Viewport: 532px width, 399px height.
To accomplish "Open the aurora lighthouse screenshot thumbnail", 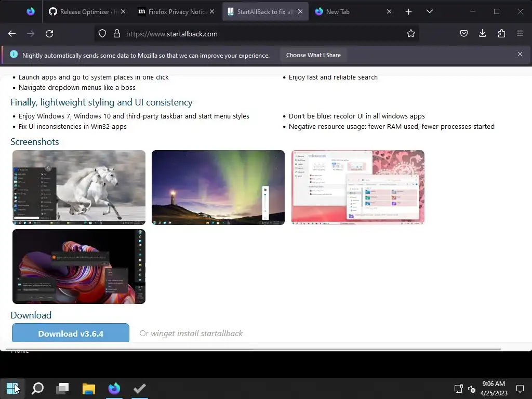I will (218, 187).
